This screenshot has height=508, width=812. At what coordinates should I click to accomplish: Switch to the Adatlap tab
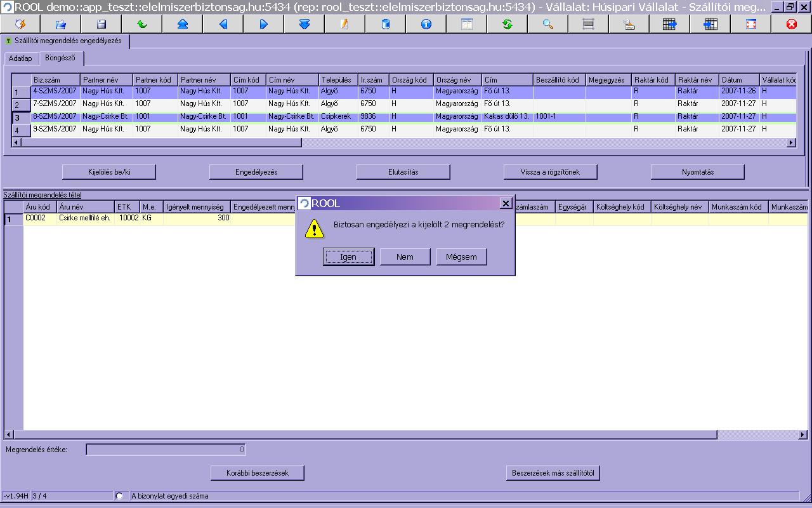20,58
